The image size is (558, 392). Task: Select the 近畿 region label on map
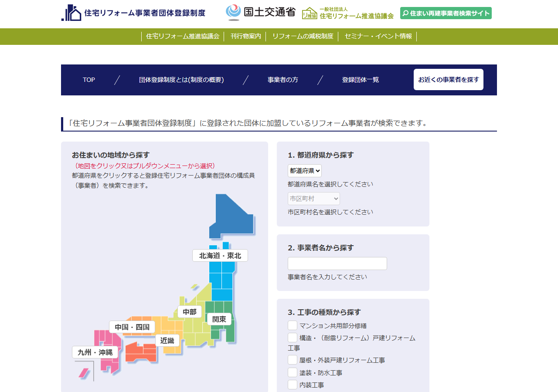(x=167, y=341)
